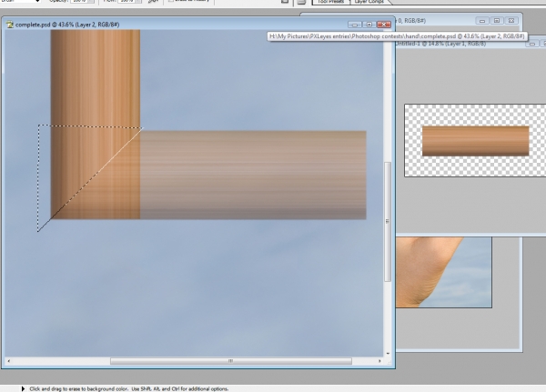Minimize the complete.psd document window

[355, 25]
